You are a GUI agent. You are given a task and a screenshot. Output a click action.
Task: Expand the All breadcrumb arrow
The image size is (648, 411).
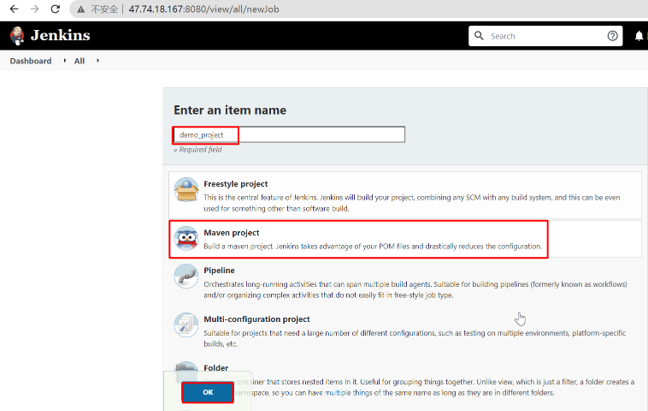pyautogui.click(x=98, y=60)
